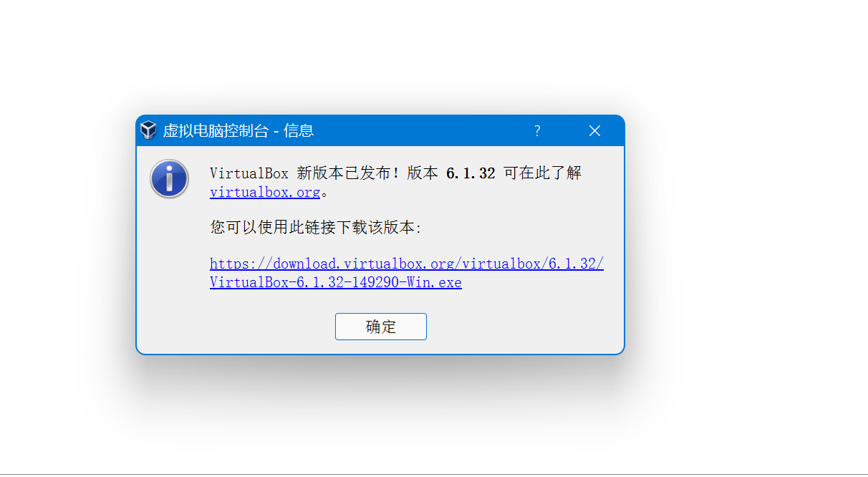Open the virtualbox.org link
Screen dimensions: 868x477
(265, 193)
